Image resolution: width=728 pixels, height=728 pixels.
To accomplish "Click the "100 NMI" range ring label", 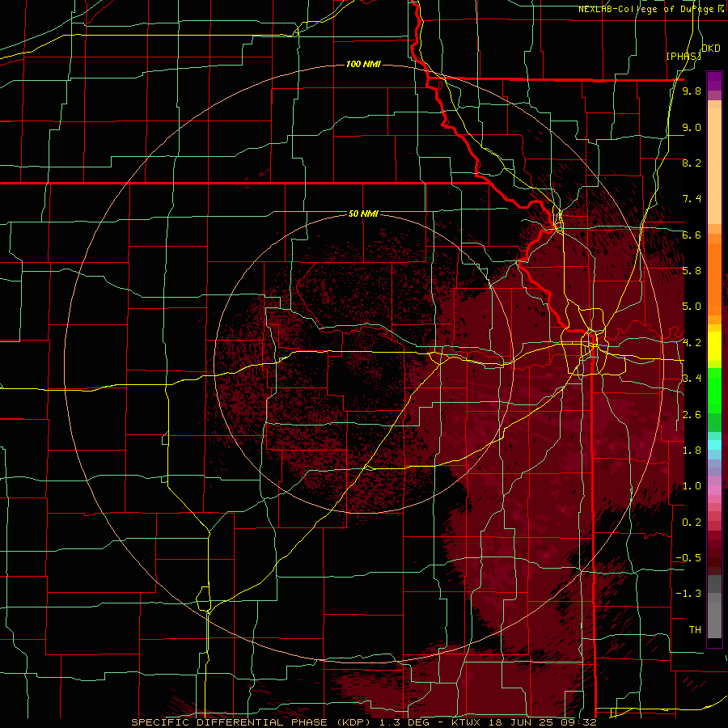I will coord(363,64).
